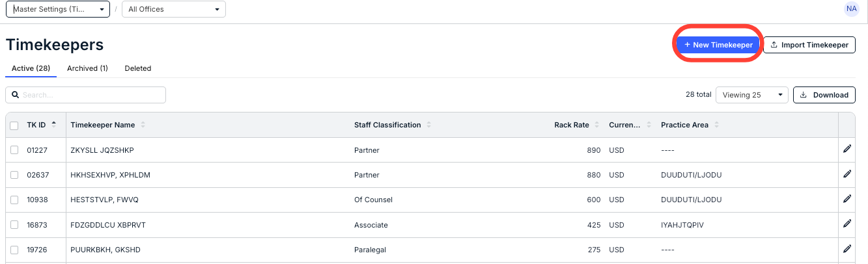Screen dimensions: 868x264
Task: Open the Viewing 25 page-size dropdown
Action: 751,95
